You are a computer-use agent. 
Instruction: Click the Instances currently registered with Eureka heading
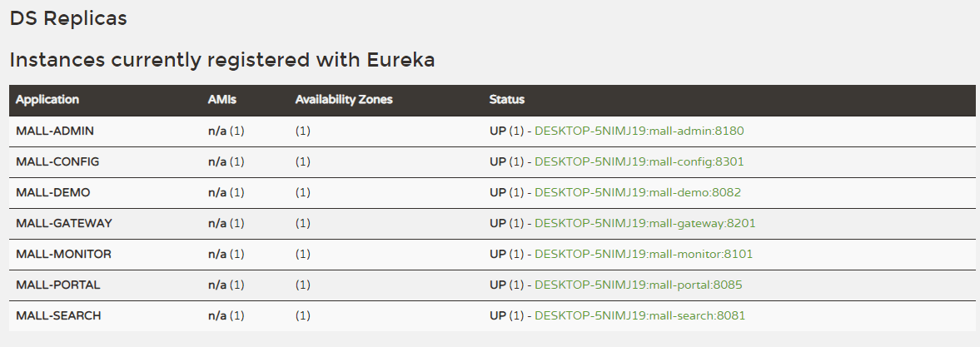(222, 60)
